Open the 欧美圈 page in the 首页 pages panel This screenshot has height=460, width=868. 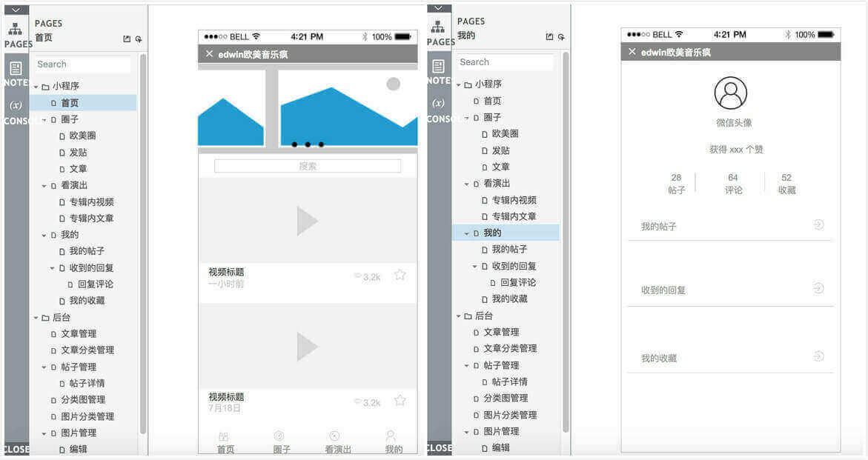coord(82,136)
